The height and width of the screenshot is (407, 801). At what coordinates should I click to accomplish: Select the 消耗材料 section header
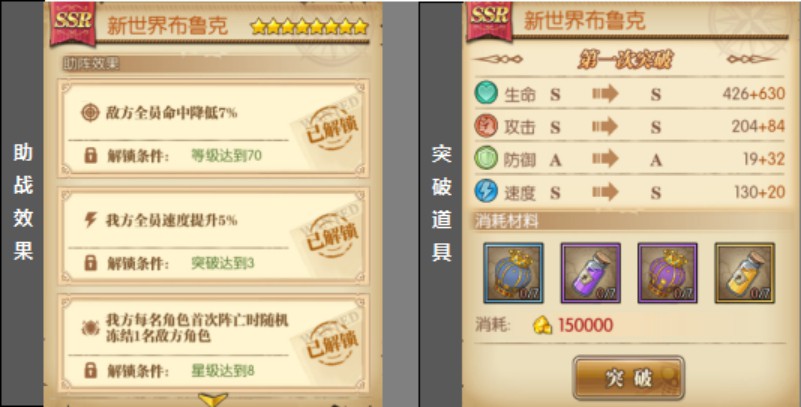[507, 221]
